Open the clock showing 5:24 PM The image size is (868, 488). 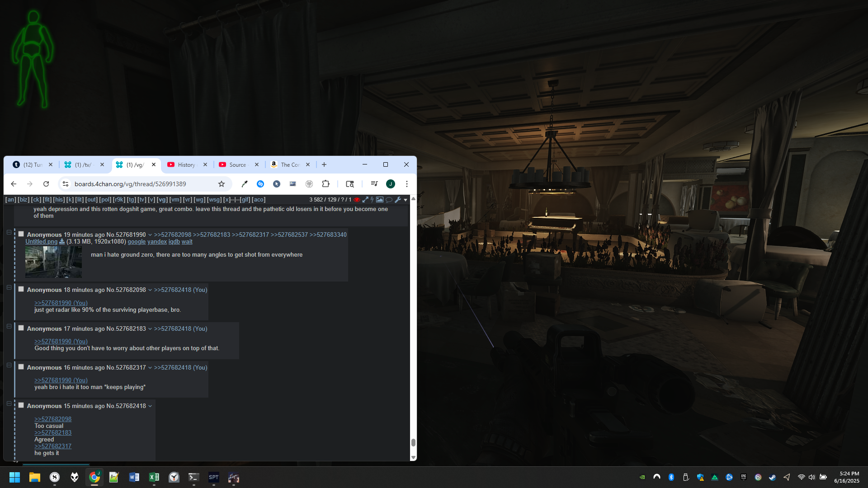(847, 477)
